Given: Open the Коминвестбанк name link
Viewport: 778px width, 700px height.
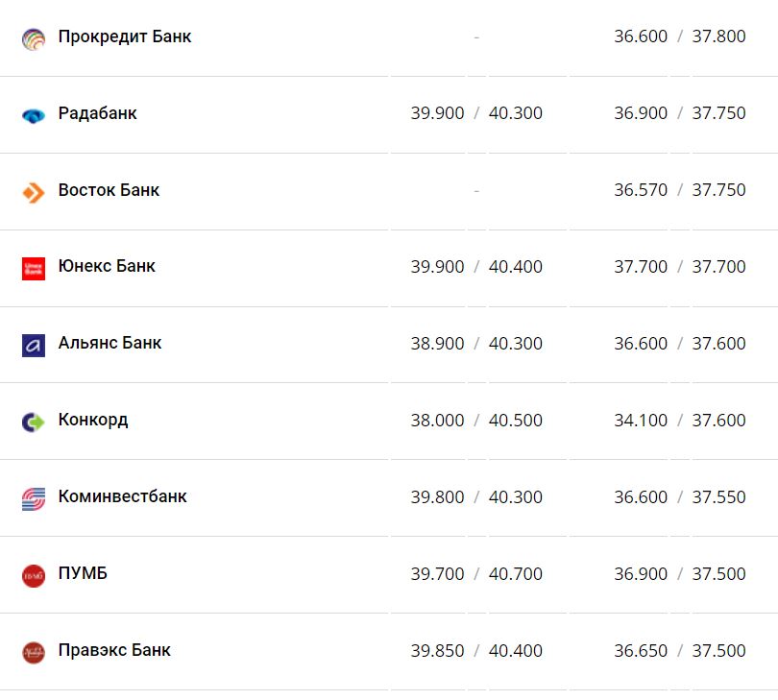Looking at the screenshot, I should [122, 496].
